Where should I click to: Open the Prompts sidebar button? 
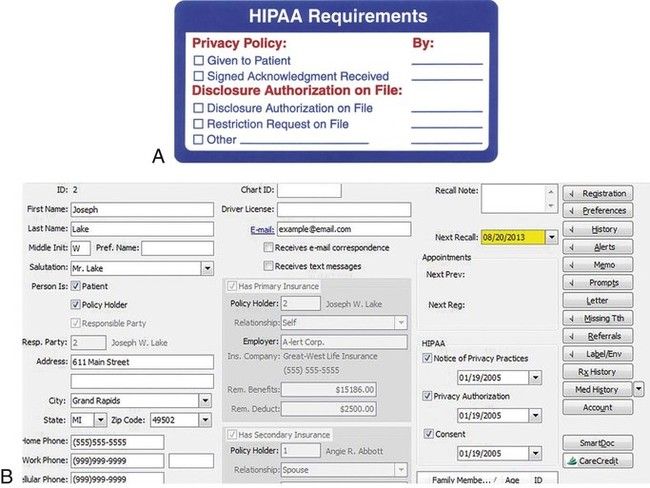pos(597,282)
